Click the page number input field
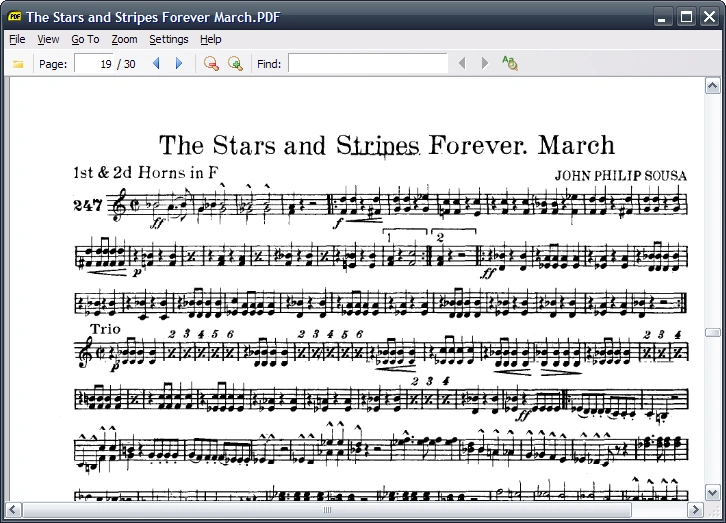Screen dimensions: 726x523 point(94,63)
